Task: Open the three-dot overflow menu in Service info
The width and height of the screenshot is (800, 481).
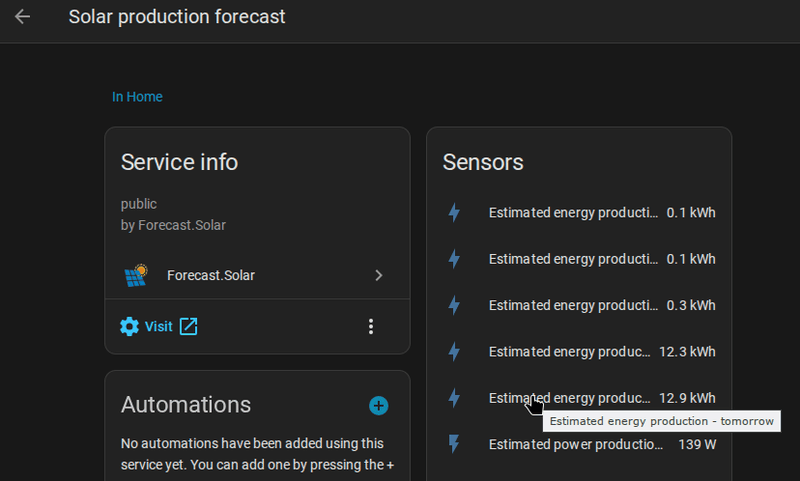Action: click(x=371, y=326)
